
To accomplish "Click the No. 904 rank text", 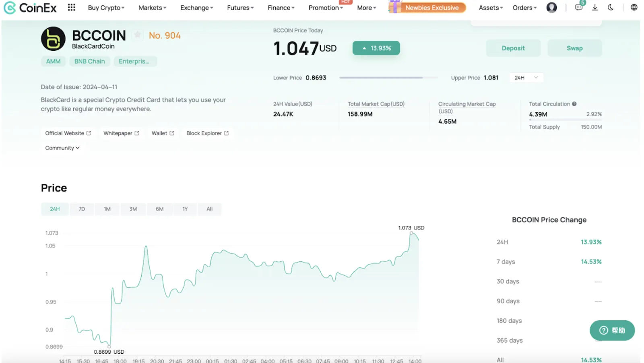I will [x=165, y=35].
